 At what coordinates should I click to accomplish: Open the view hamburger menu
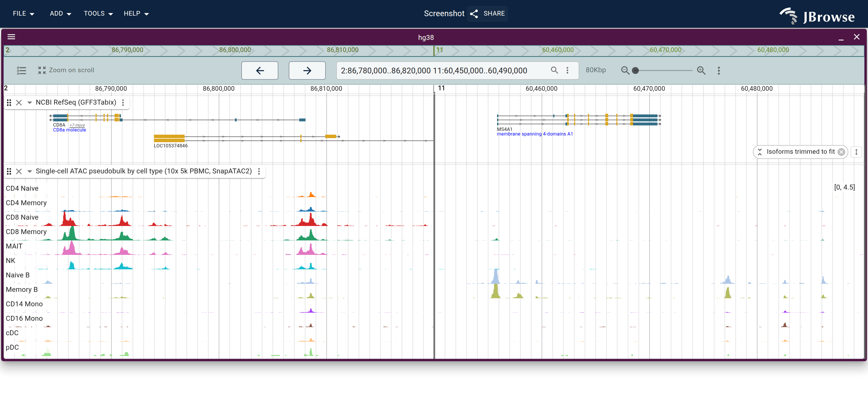click(12, 37)
